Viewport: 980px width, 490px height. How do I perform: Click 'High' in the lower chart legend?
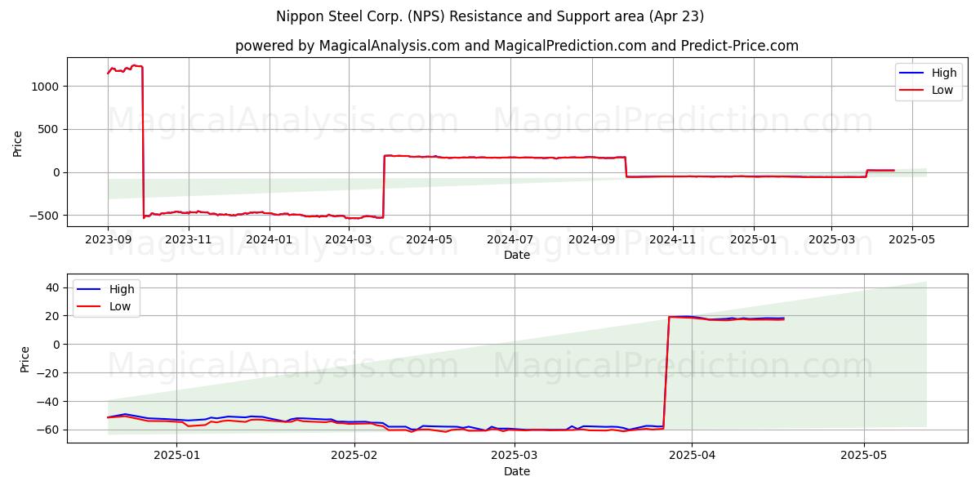point(122,291)
